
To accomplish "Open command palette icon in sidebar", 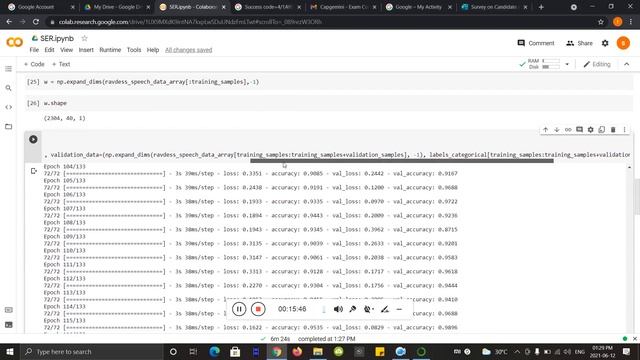I will click(8, 310).
